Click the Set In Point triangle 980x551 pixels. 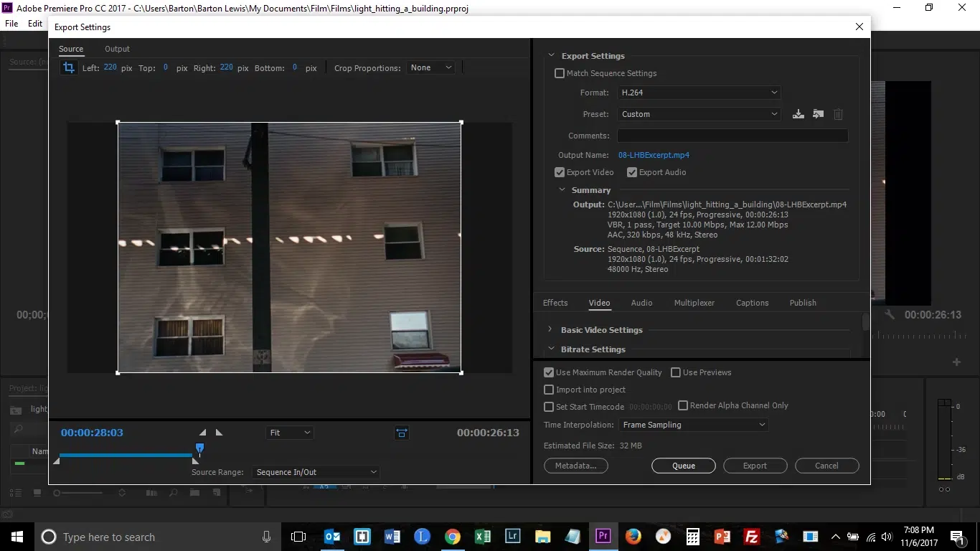click(x=202, y=433)
